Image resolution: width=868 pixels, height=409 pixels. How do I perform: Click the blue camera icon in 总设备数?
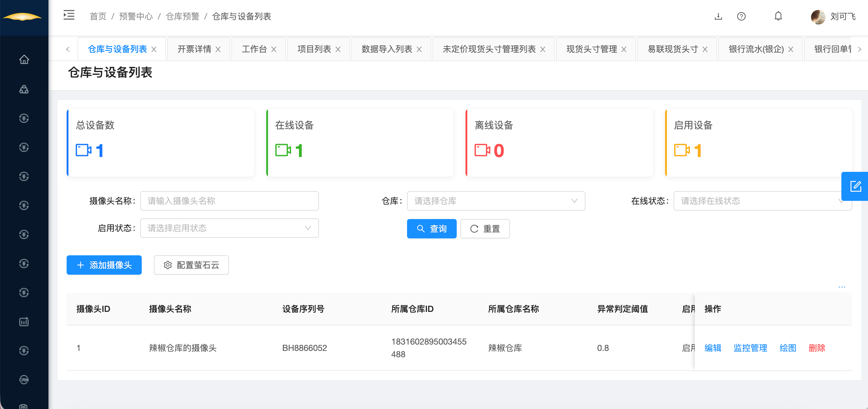click(x=84, y=150)
